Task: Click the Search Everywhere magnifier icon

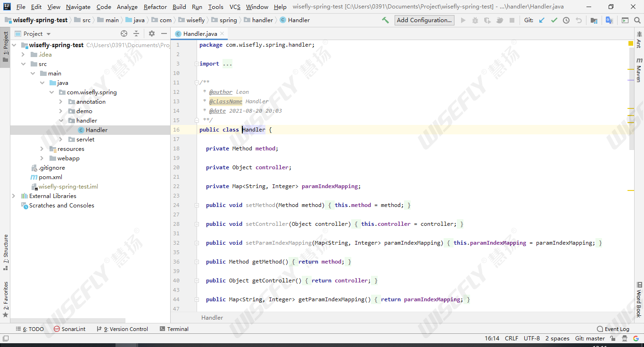Action: [x=637, y=20]
